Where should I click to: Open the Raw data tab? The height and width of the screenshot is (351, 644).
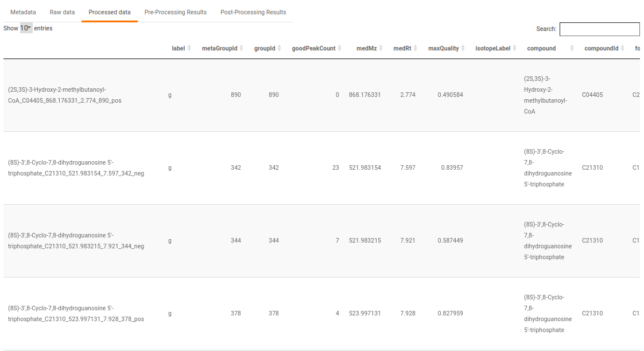click(62, 12)
